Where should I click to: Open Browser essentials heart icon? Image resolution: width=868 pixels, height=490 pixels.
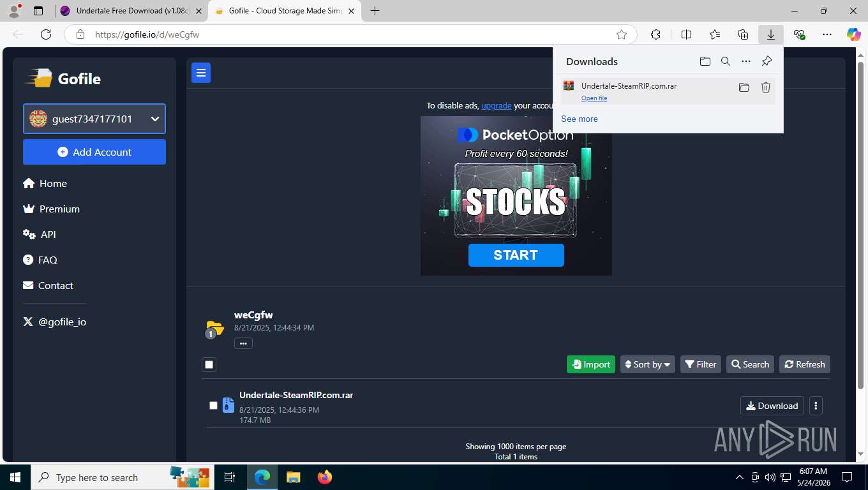pyautogui.click(x=799, y=34)
